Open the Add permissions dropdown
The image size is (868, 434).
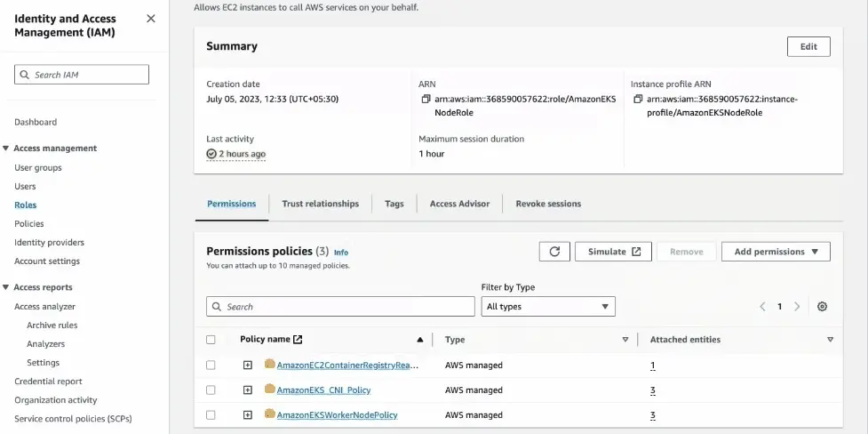(x=776, y=252)
